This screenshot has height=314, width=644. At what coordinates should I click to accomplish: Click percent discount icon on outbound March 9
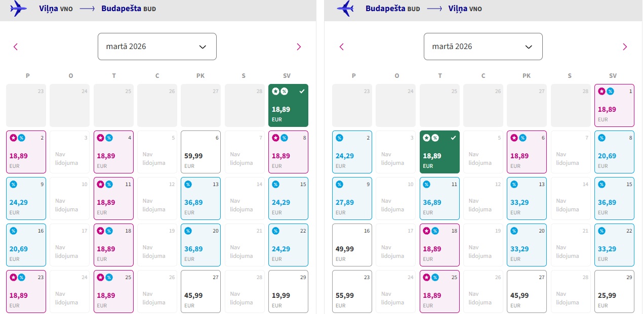pyautogui.click(x=14, y=184)
